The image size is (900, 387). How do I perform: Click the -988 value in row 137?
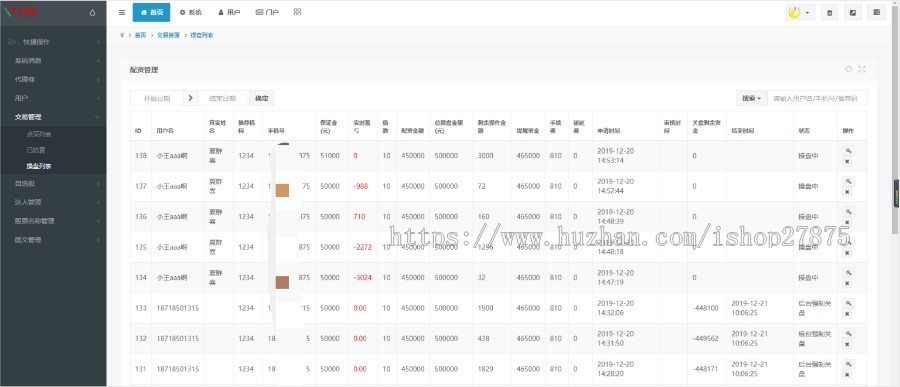(x=361, y=186)
